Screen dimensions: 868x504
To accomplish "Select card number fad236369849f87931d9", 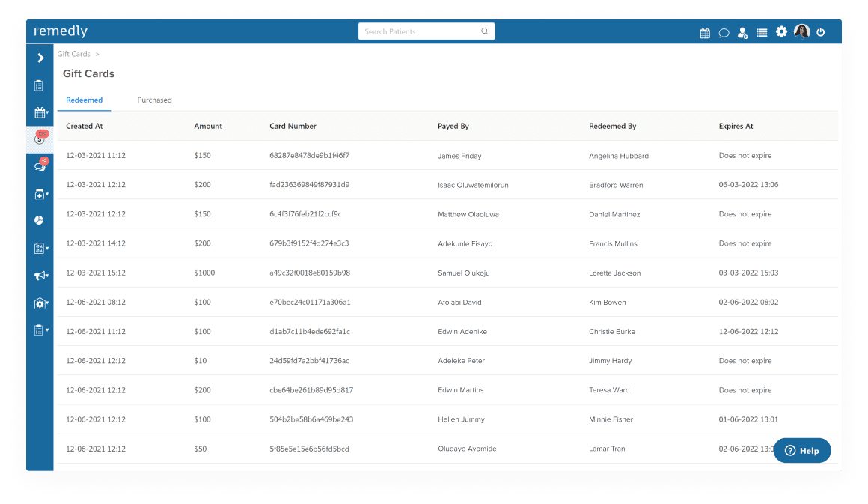I will click(x=310, y=185).
